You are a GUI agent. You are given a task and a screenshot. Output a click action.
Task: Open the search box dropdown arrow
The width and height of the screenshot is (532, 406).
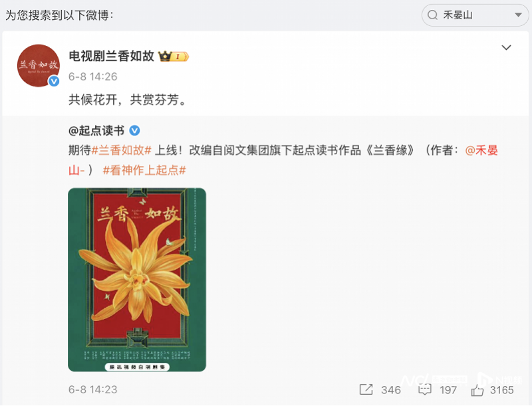pyautogui.click(x=518, y=15)
